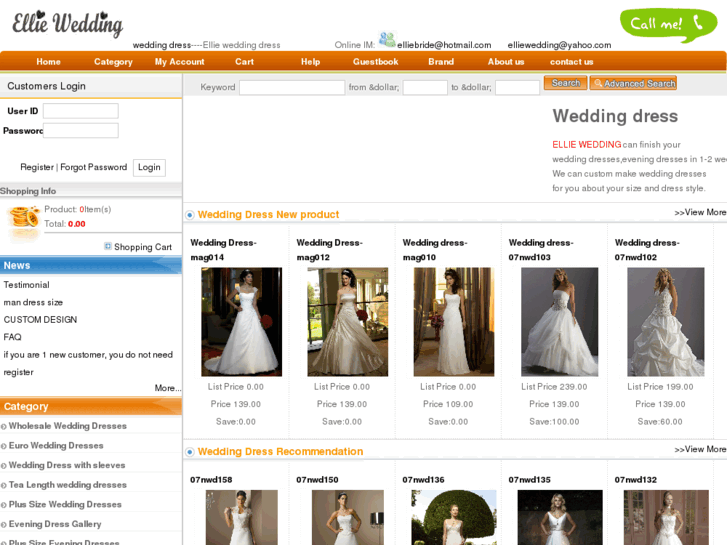The height and width of the screenshot is (545, 727).
Task: Open the man dress size news link
Action: coord(33,302)
